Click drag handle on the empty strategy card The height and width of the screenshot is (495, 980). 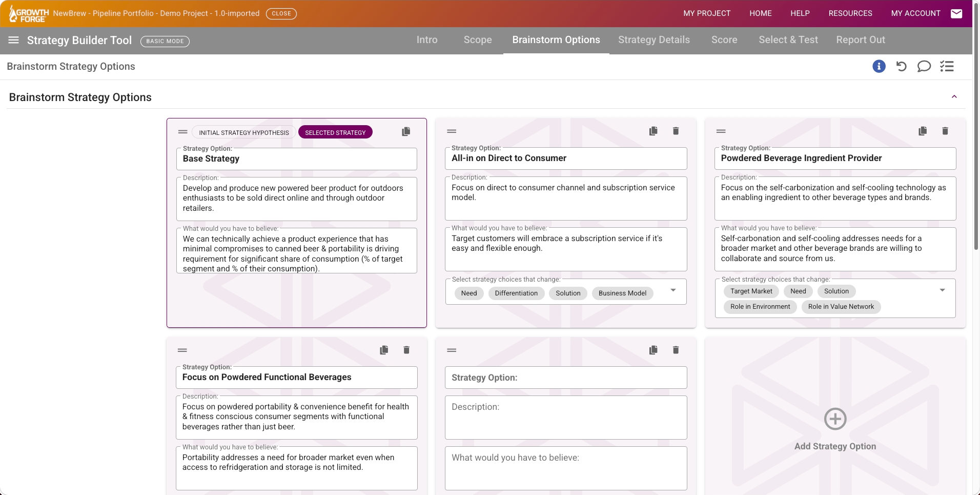pyautogui.click(x=452, y=350)
